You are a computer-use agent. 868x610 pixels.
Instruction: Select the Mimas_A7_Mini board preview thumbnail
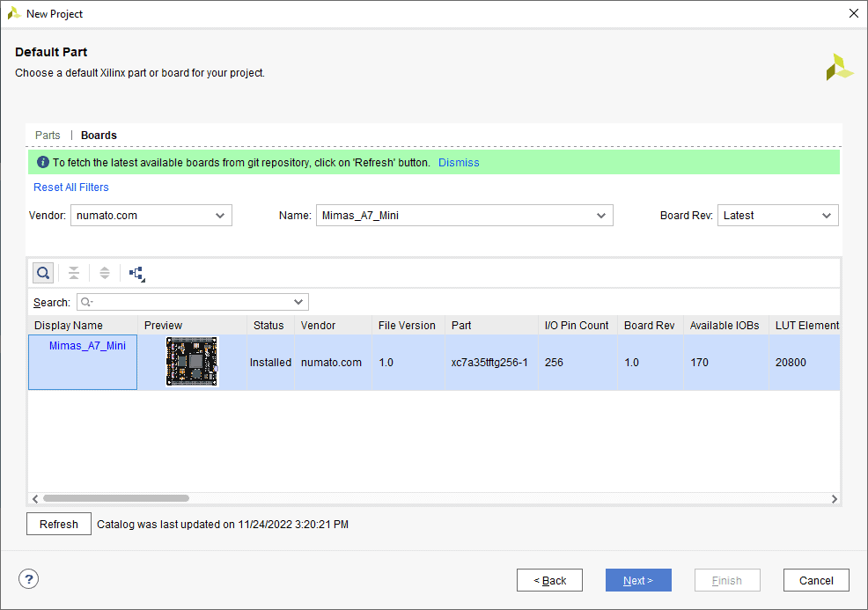click(x=192, y=362)
